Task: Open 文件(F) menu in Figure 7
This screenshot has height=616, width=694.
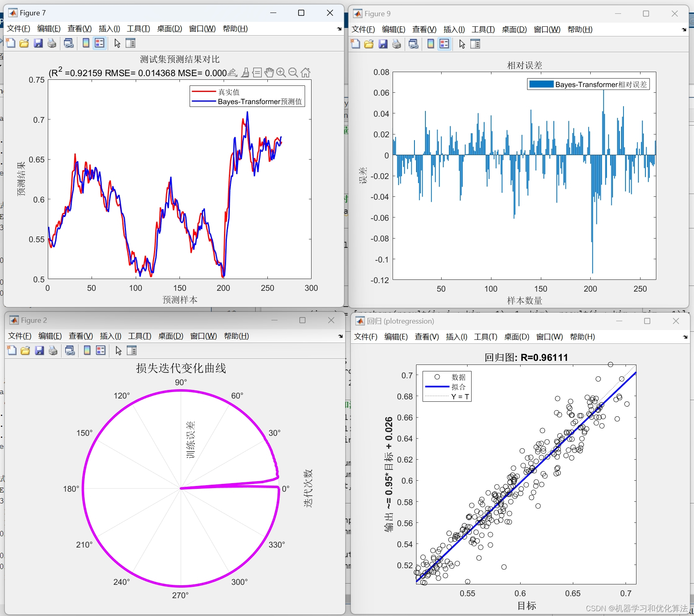Action: (x=19, y=29)
